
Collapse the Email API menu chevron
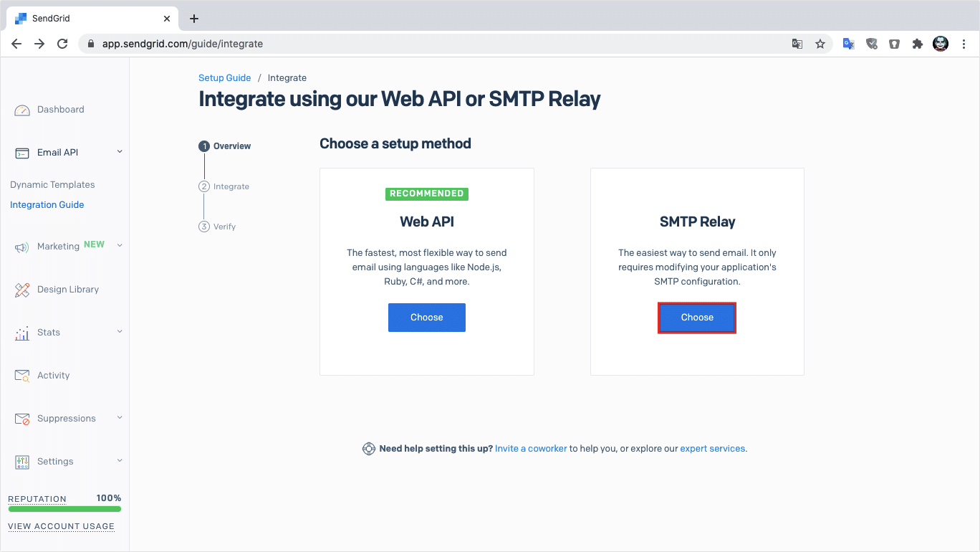(x=120, y=151)
